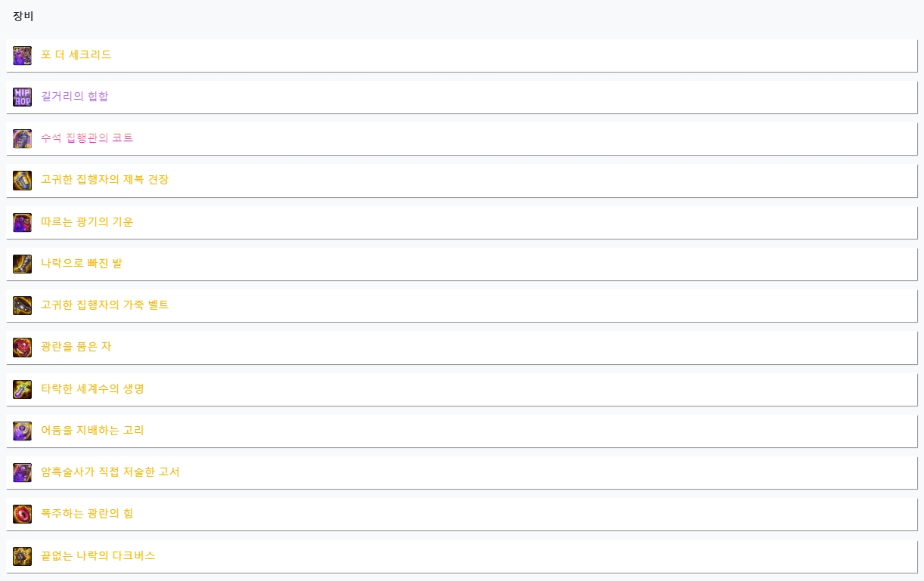Open the 끝없는 나락의 다크버스 text link
The width and height of the screenshot is (924, 581).
click(x=98, y=555)
